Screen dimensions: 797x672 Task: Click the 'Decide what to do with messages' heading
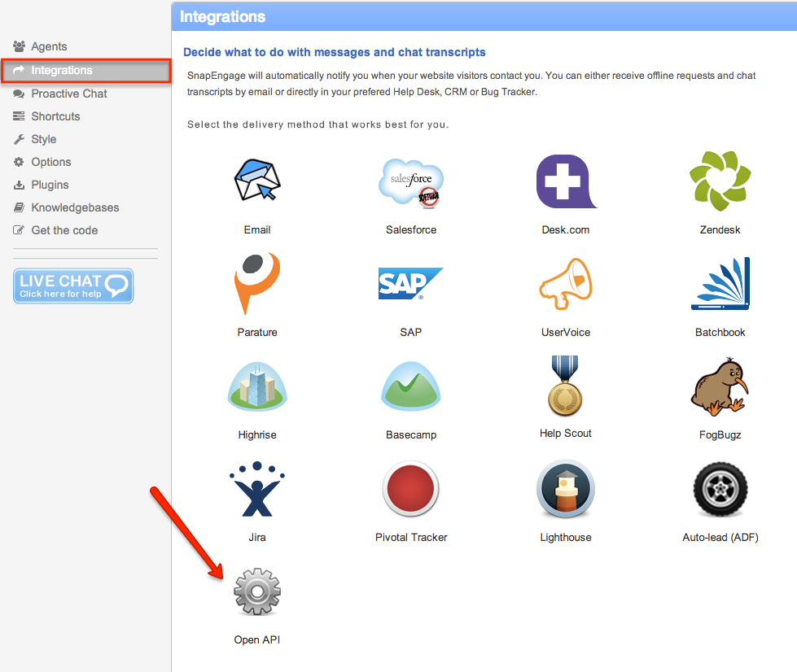tap(335, 52)
